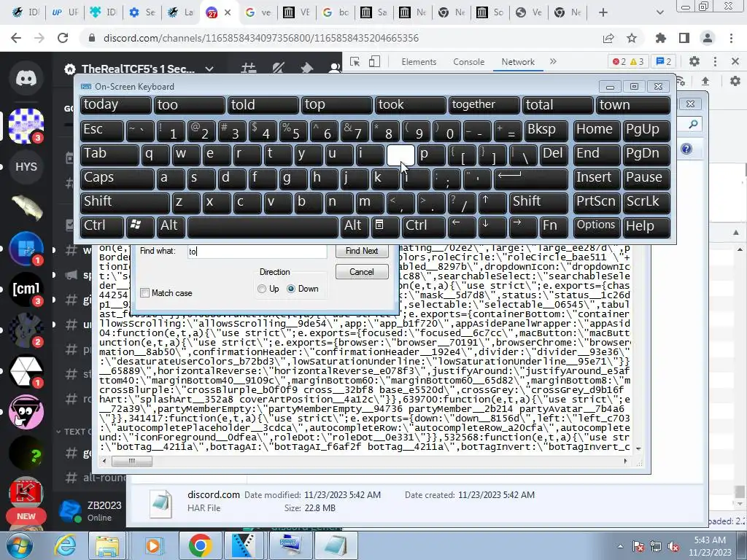Toggle the left Alt key
This screenshot has width=747, height=560.
pyautogui.click(x=170, y=226)
